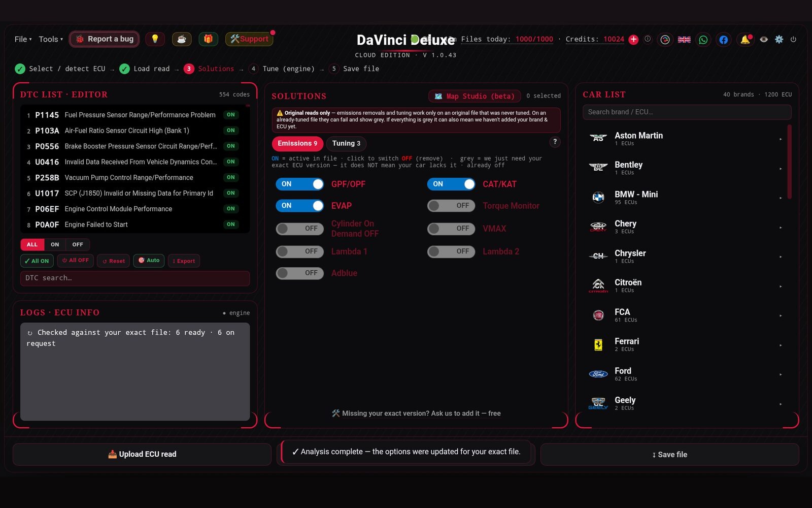
Task: Open WhatsApp contact icon
Action: [703, 39]
